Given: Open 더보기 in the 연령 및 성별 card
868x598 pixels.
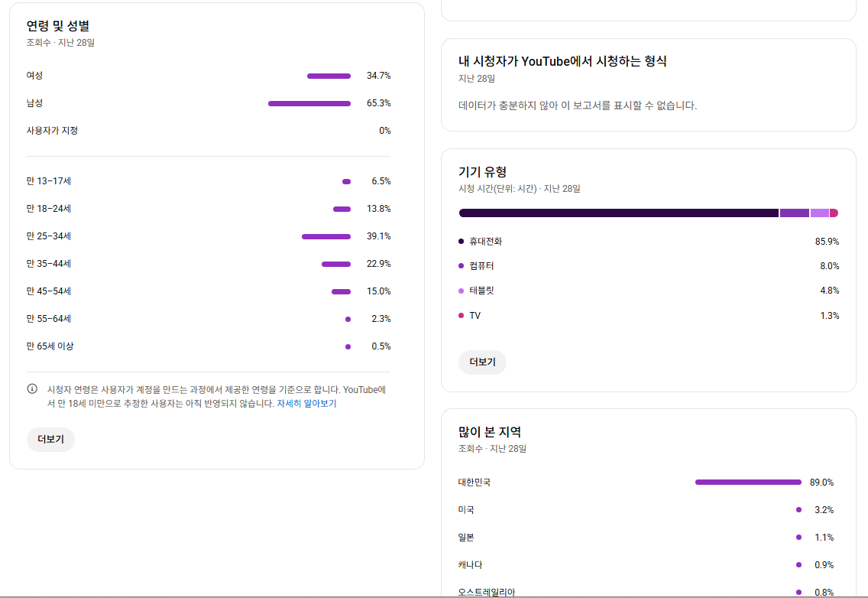Looking at the screenshot, I should (x=50, y=440).
